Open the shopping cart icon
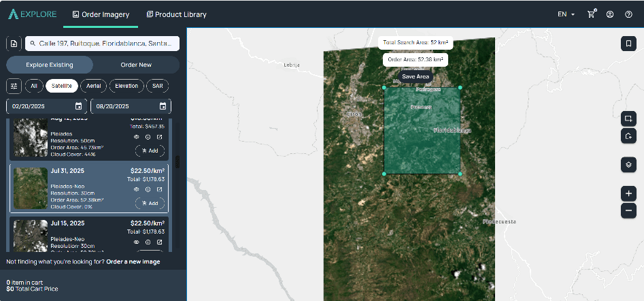 point(591,14)
